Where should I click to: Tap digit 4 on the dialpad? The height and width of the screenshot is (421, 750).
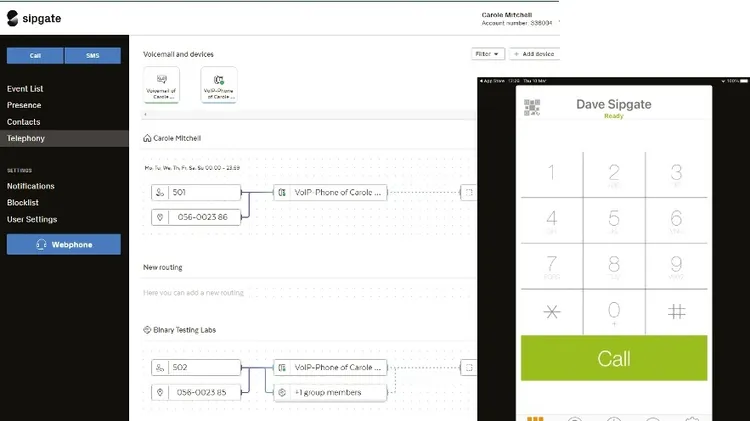coord(551,220)
